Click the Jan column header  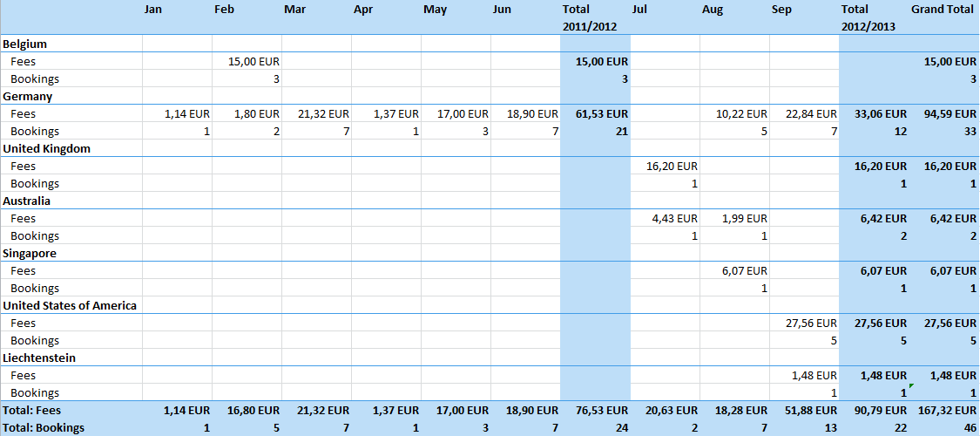point(153,10)
